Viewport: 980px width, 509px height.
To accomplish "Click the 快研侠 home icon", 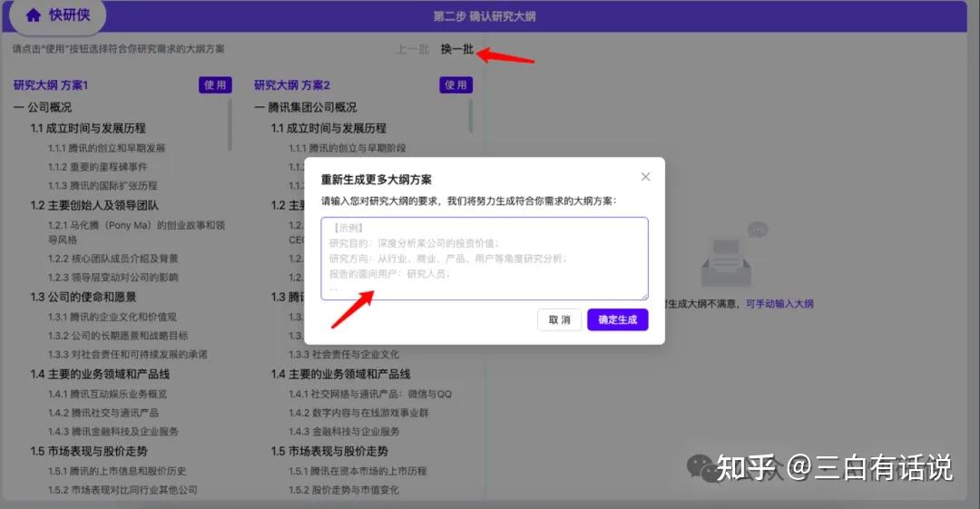I will click(x=34, y=15).
